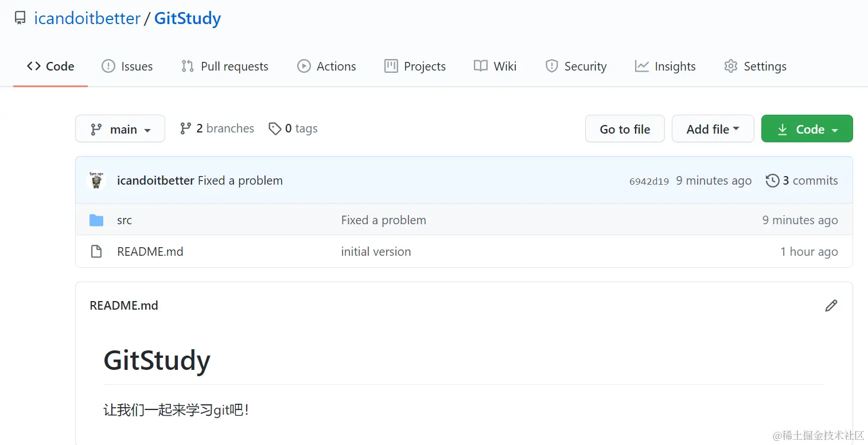Click the 9 minutes ago timestamp in the src row
868x445 pixels.
pos(800,220)
